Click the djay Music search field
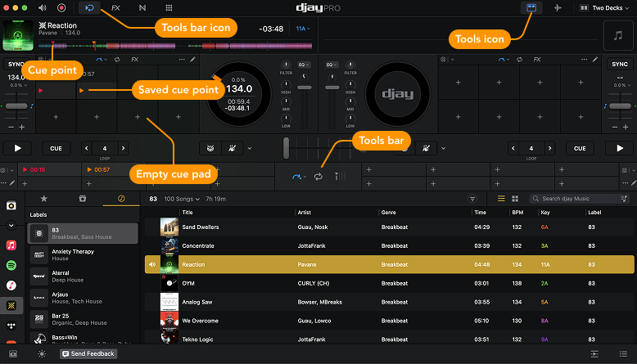The image size is (637, 364). tap(577, 199)
